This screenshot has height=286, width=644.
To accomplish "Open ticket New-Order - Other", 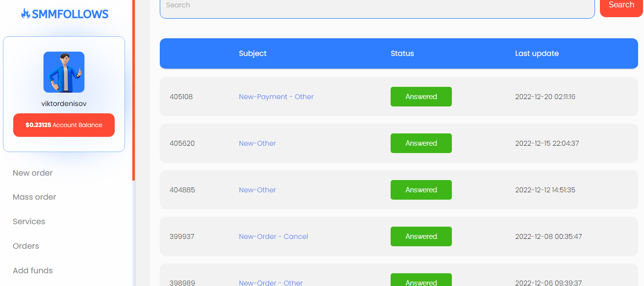I will 271,283.
